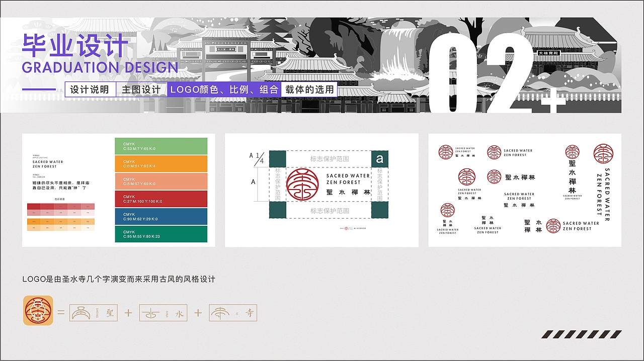Click the dark 'a' proportion square
The width and height of the screenshot is (644, 361).
point(381,157)
